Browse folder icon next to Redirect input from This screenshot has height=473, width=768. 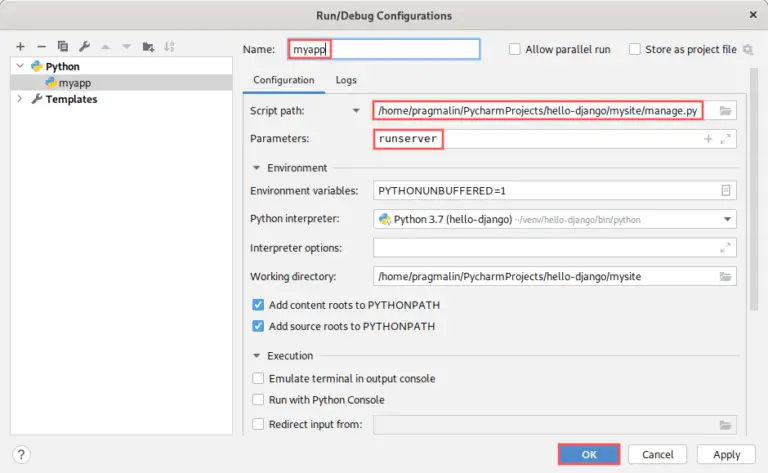click(725, 425)
